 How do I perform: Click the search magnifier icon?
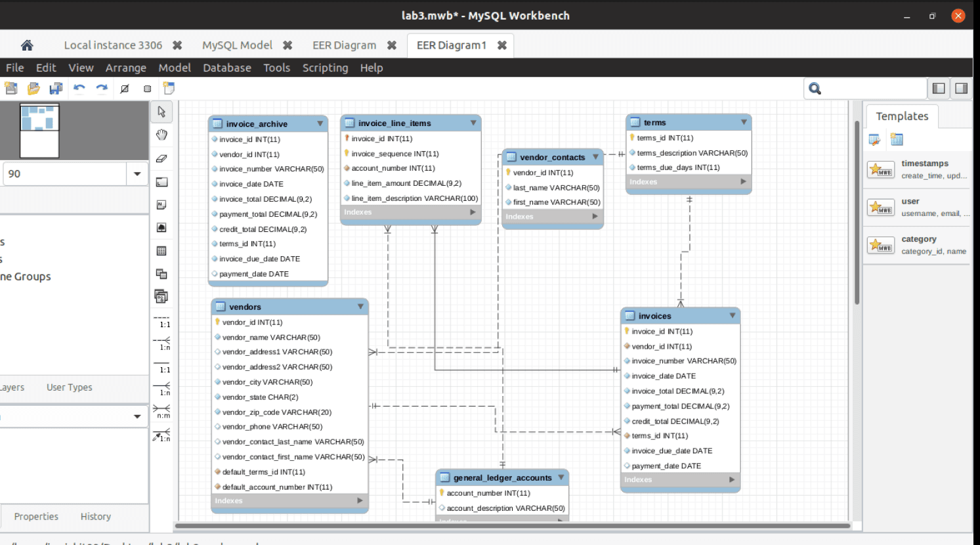coord(815,89)
